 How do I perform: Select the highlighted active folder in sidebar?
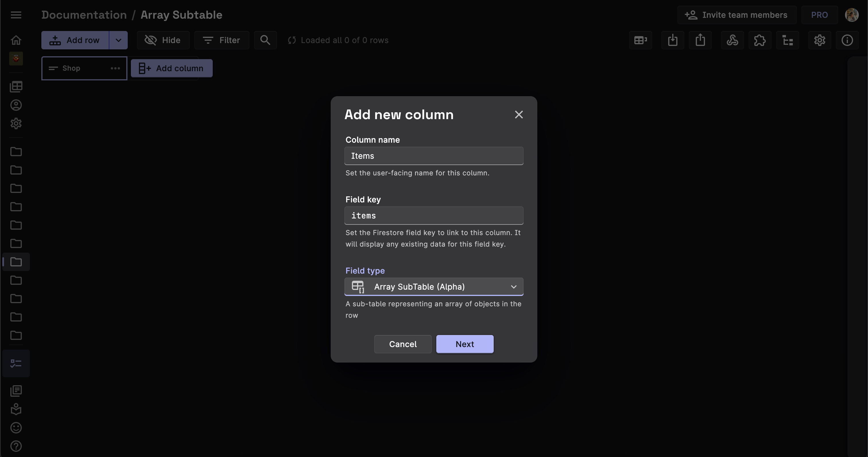point(16,262)
